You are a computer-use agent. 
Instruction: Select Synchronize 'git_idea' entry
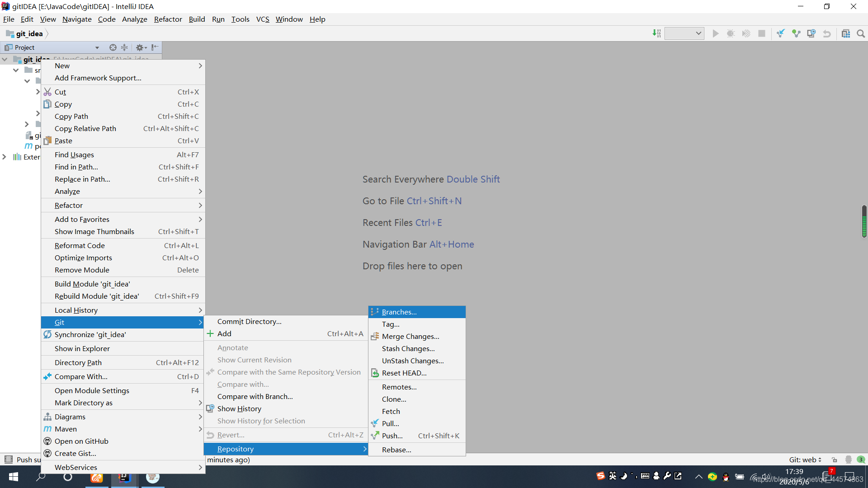[123, 335]
